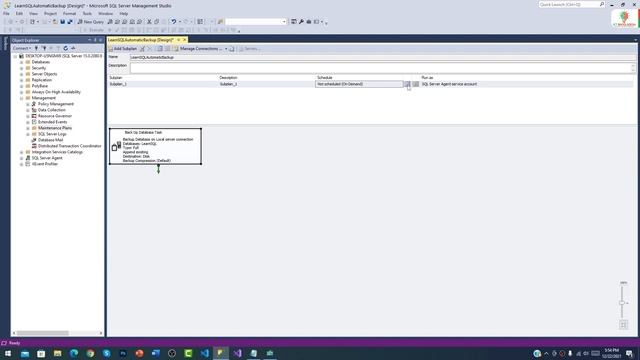
Task: Click the Add Subplan button
Action: coord(123,49)
